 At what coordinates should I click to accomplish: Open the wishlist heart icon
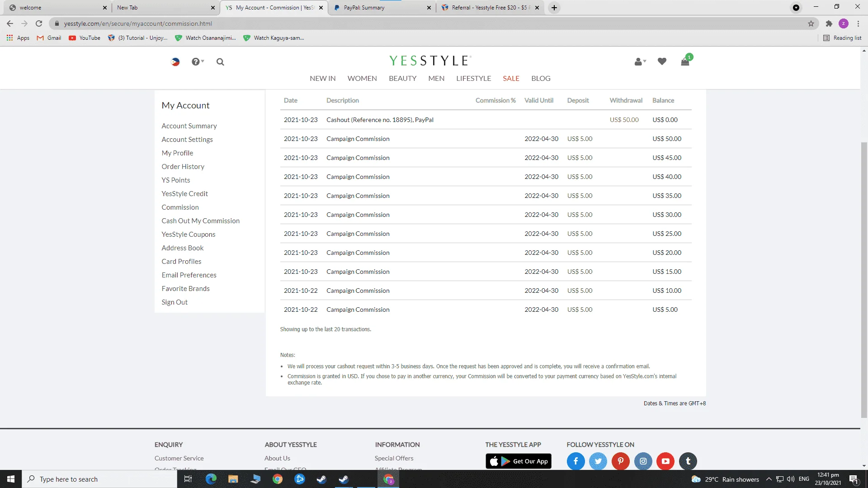[x=662, y=61]
